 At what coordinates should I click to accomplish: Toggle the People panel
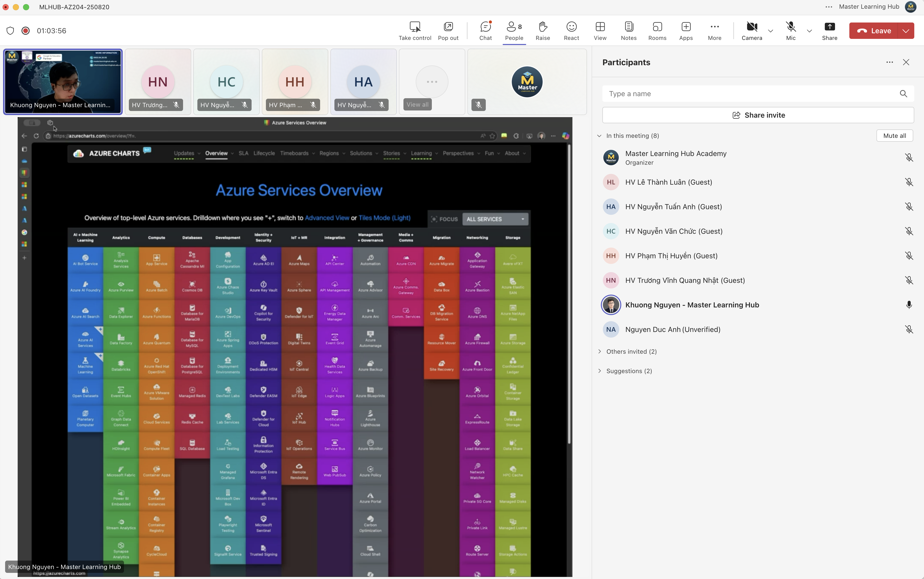click(514, 31)
